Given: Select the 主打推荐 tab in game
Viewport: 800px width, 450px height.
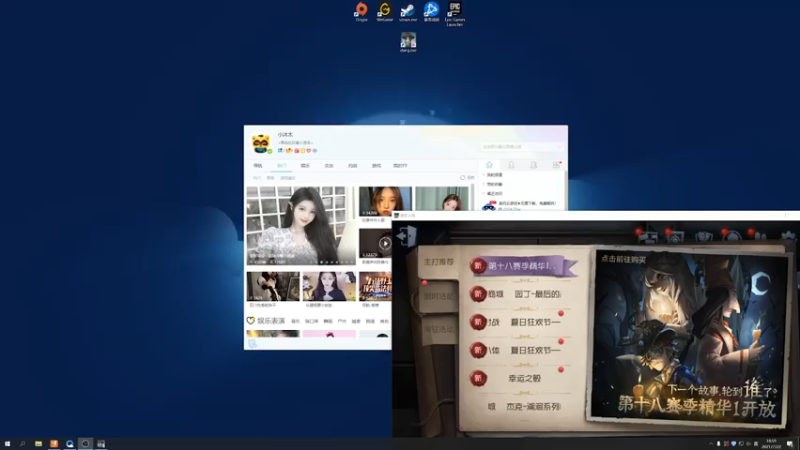Looking at the screenshot, I should click(x=439, y=262).
